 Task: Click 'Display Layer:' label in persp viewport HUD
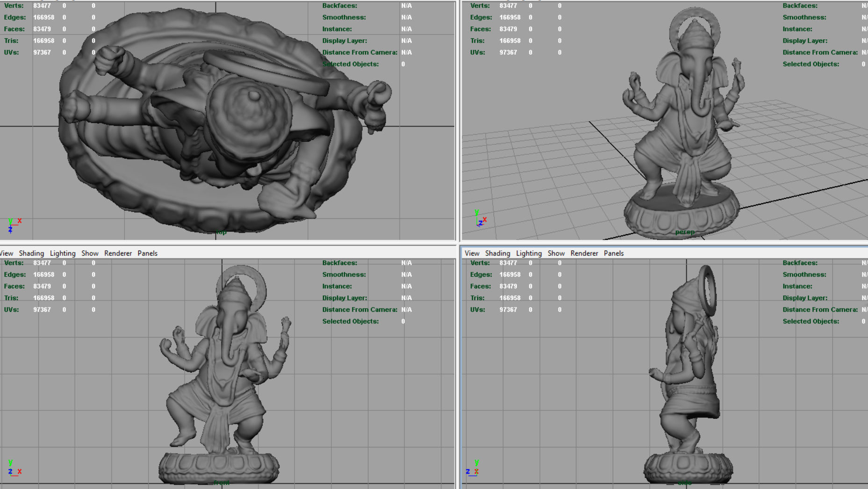click(805, 41)
